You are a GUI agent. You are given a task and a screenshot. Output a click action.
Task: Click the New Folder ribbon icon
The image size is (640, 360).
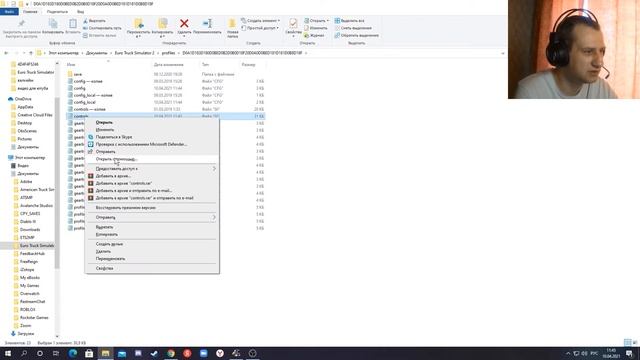click(232, 24)
